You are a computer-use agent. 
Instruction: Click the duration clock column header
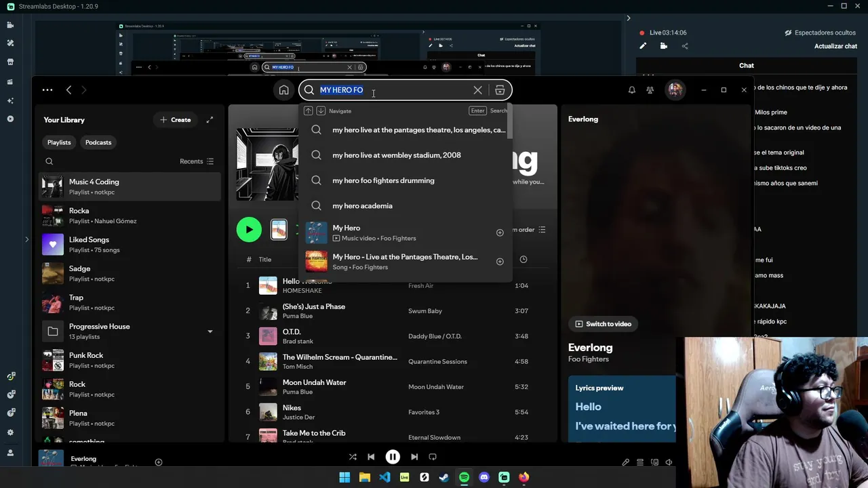point(524,260)
